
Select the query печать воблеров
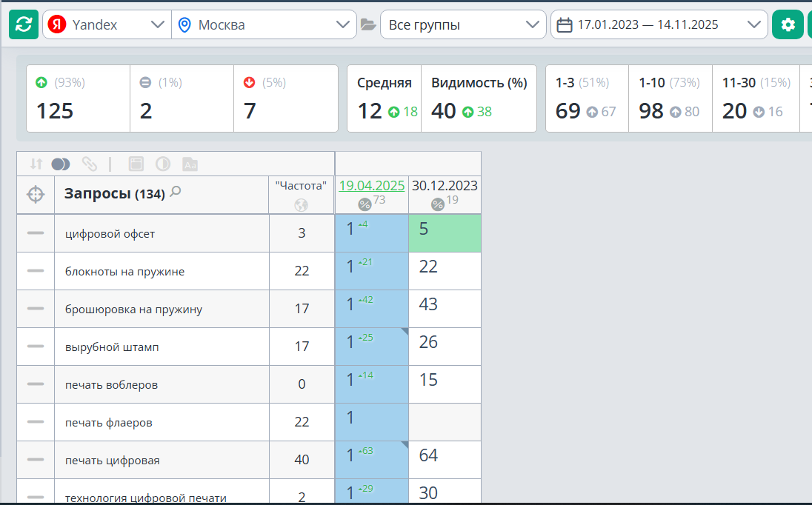point(111,384)
